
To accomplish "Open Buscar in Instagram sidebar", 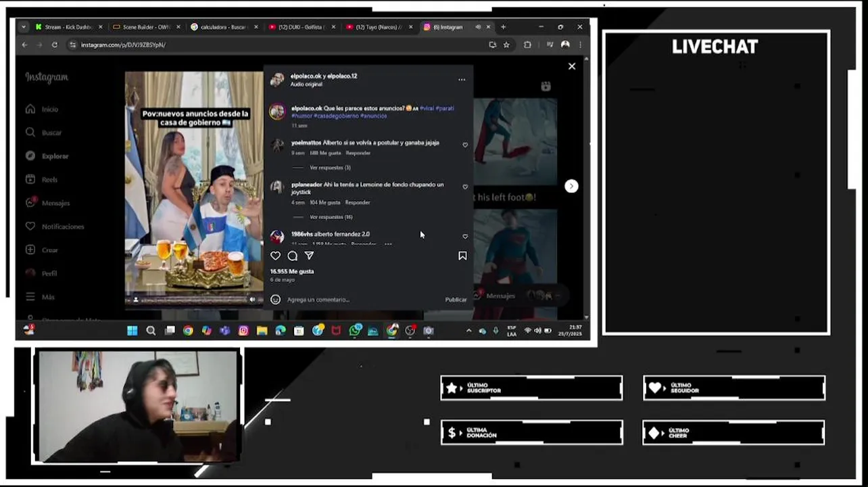I will [x=44, y=133].
